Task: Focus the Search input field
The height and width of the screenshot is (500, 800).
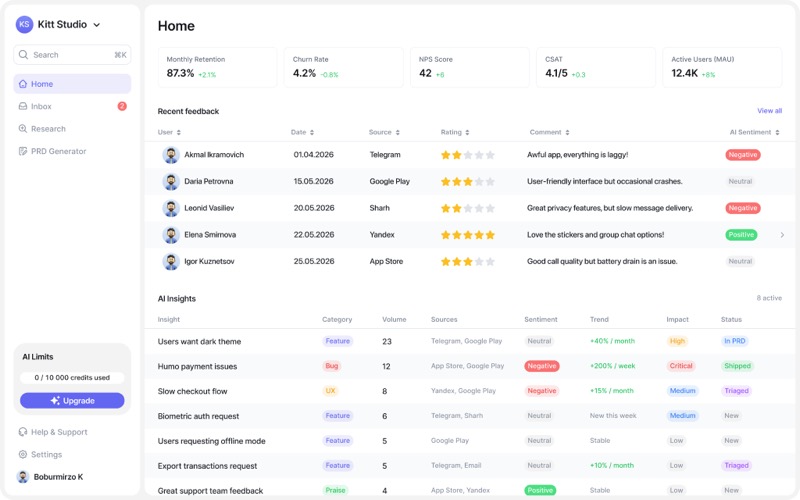Action: (x=72, y=55)
